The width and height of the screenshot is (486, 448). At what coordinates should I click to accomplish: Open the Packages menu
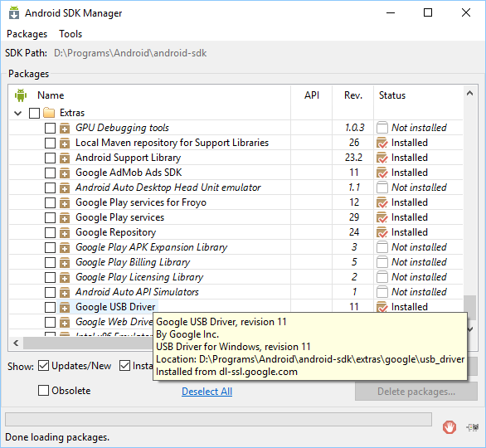(27, 34)
